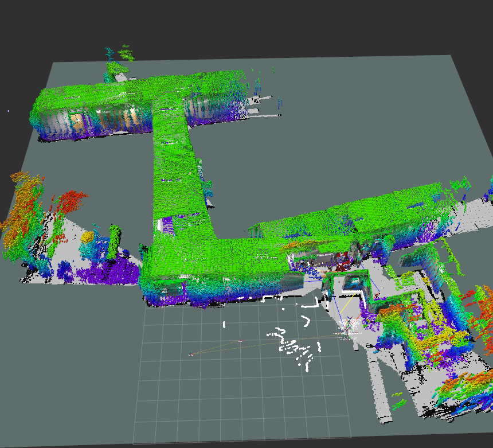The height and width of the screenshot is (448, 493).
Task: Click the small green cluster near the bottom-right map edge
Action: [x=398, y=401]
